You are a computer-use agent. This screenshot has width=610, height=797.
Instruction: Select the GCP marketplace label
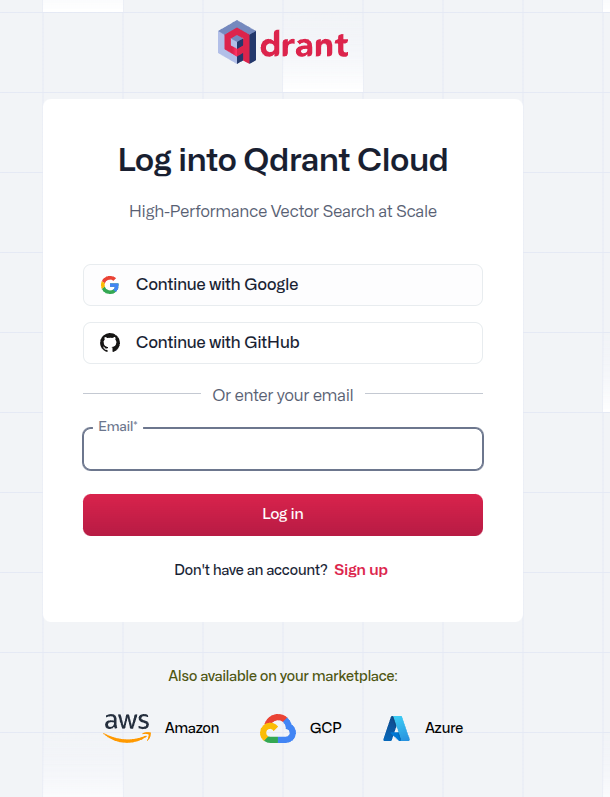tap(326, 728)
